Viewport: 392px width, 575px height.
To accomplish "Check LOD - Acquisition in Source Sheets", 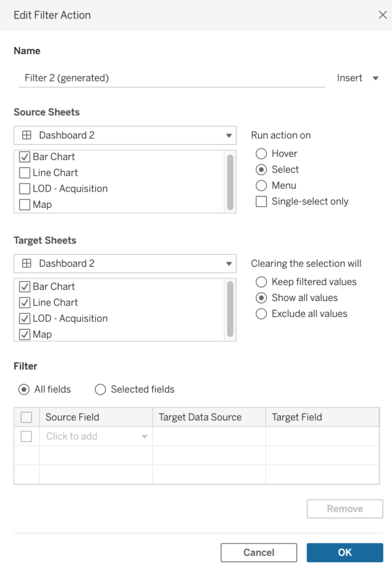I will coord(25,189).
